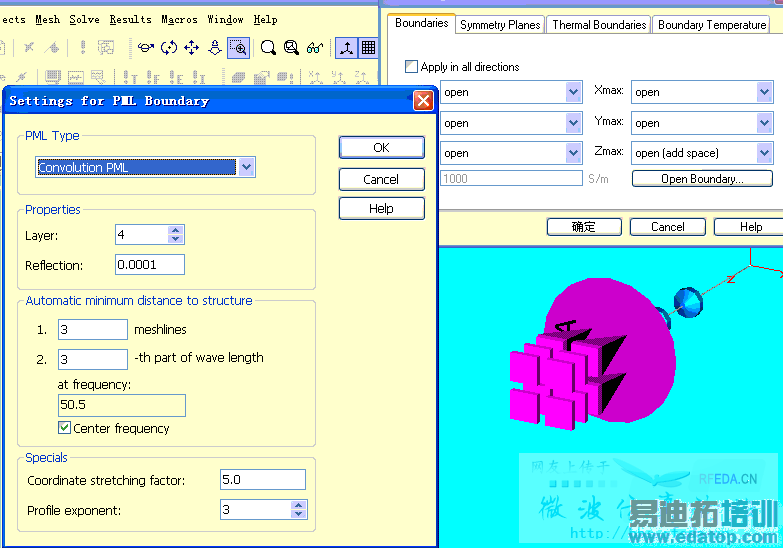
Task: Increase the Profile exponent with up arrow
Action: [x=298, y=505]
